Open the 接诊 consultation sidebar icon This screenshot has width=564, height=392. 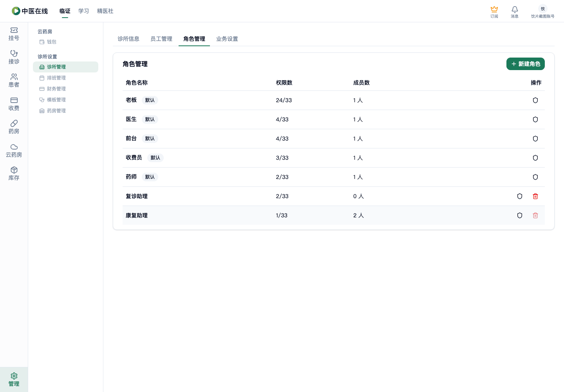click(14, 57)
